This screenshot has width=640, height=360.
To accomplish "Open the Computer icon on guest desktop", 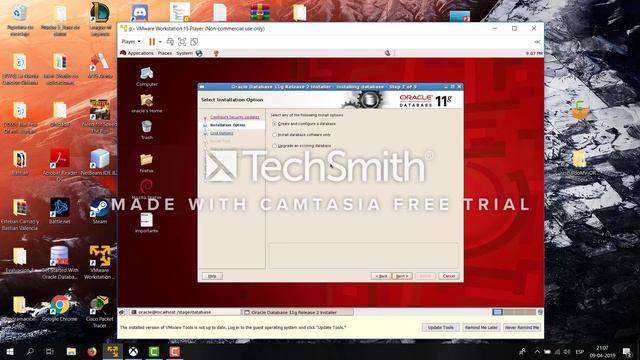I will pyautogui.click(x=147, y=76).
